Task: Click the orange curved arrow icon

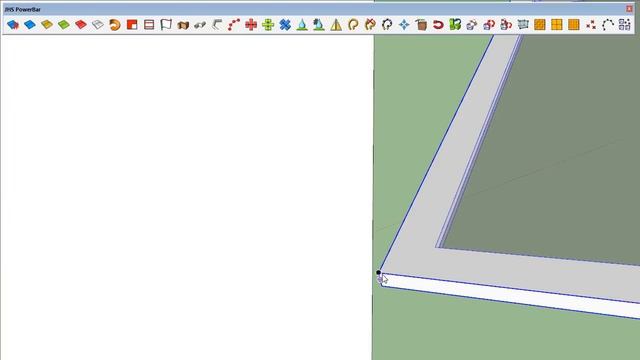Action: coord(115,25)
